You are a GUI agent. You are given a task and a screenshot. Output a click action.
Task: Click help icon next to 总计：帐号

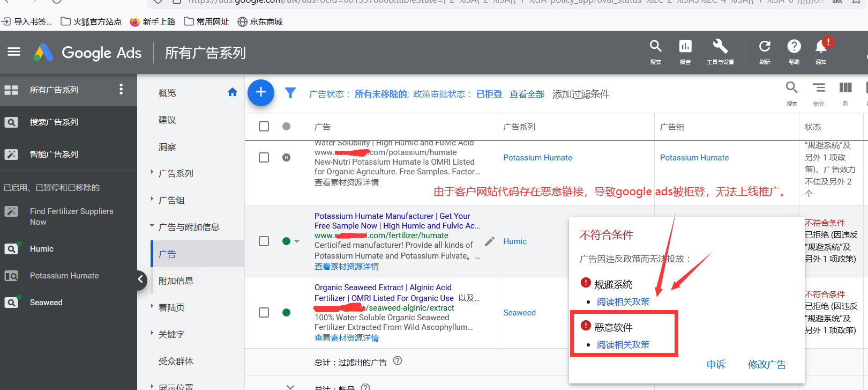click(365, 387)
